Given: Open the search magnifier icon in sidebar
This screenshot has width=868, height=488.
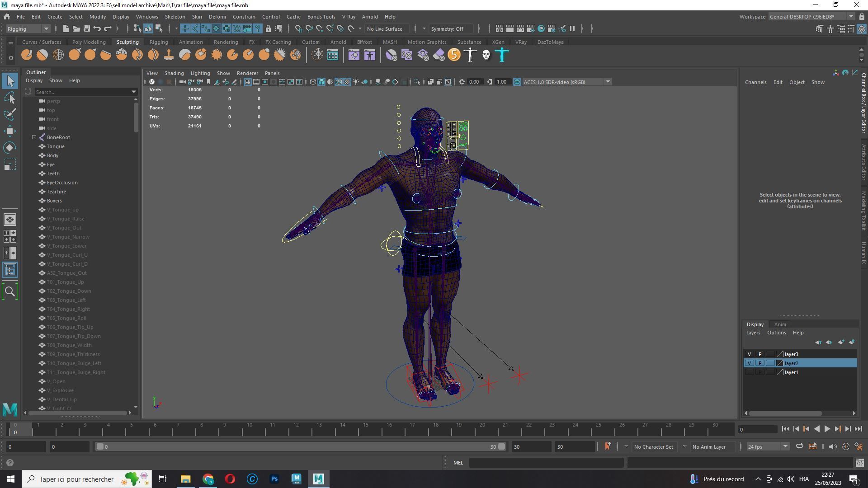Looking at the screenshot, I should [10, 291].
